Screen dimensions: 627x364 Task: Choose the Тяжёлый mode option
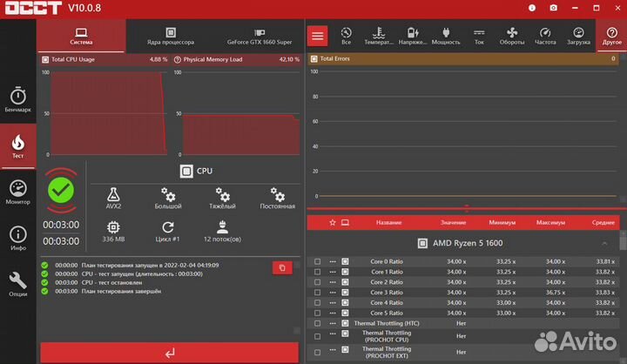coord(222,198)
